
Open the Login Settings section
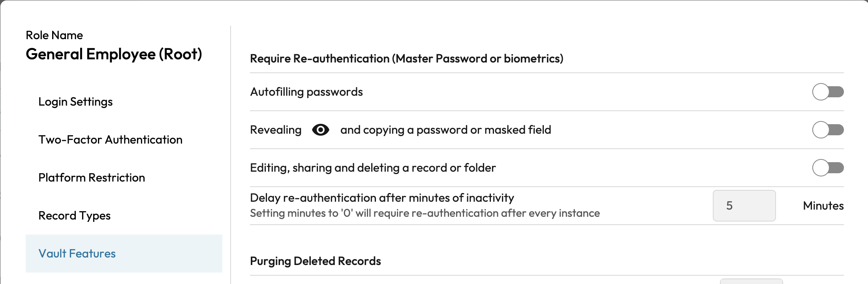point(75,102)
